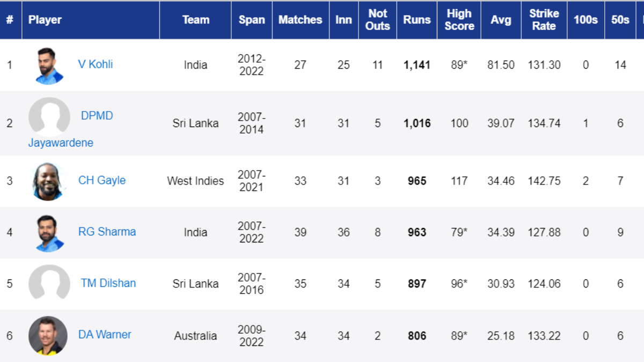
Task: Open DPMD Jayawardene player link
Action: [97, 116]
